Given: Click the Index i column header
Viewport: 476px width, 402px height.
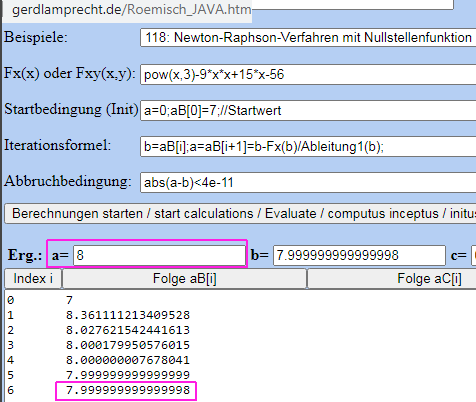Looking at the screenshot, I should click(x=33, y=279).
